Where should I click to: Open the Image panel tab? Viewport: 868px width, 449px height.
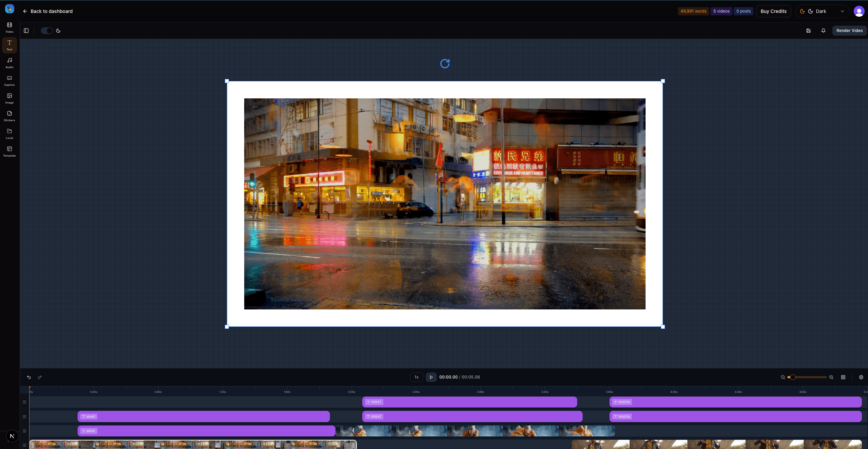click(9, 98)
